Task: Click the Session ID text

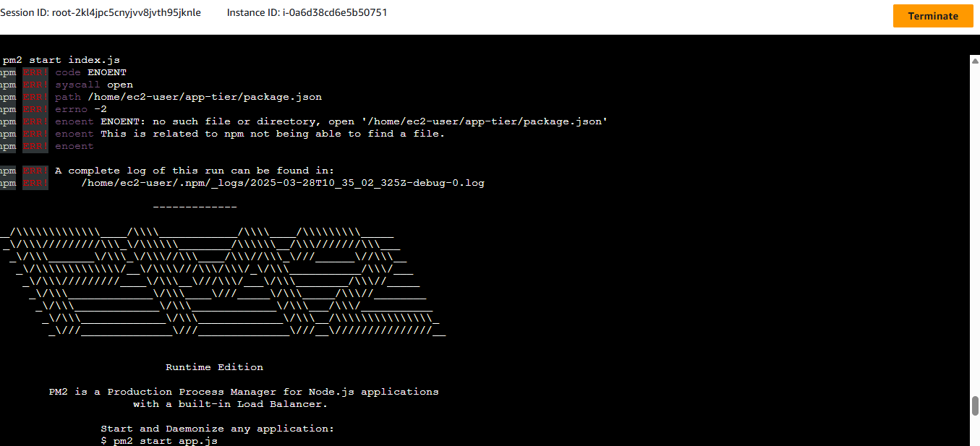Action: [101, 13]
